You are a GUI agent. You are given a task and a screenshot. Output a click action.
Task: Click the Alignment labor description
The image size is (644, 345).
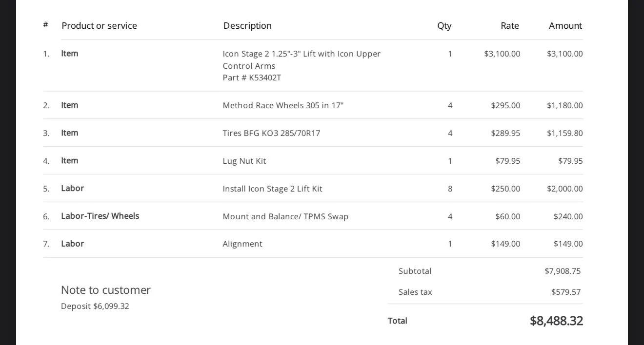pyautogui.click(x=242, y=244)
